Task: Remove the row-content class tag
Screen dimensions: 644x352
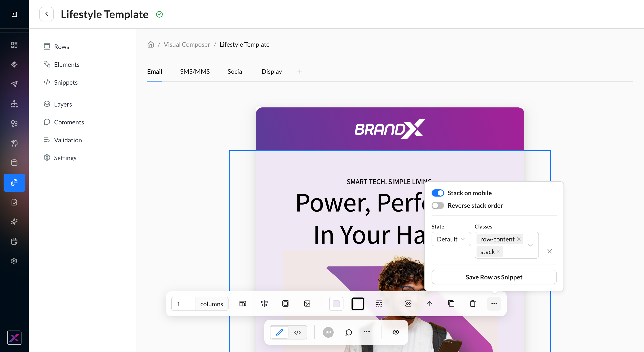Action: click(x=519, y=239)
